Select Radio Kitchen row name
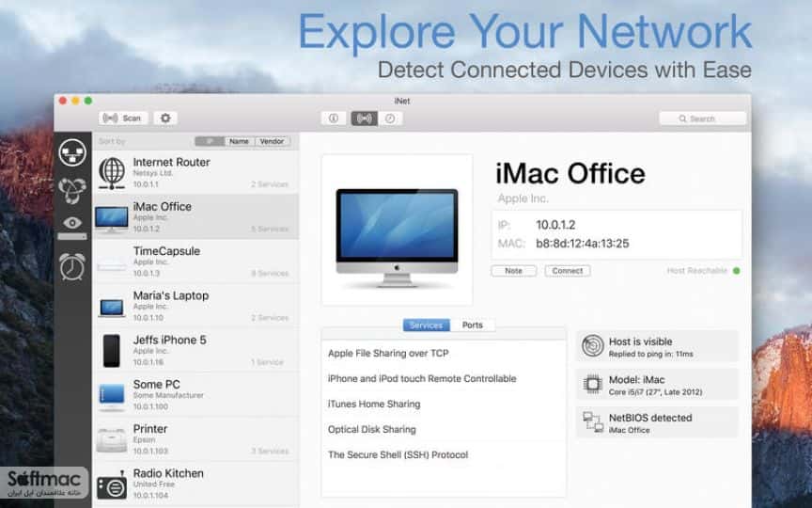 point(168,473)
